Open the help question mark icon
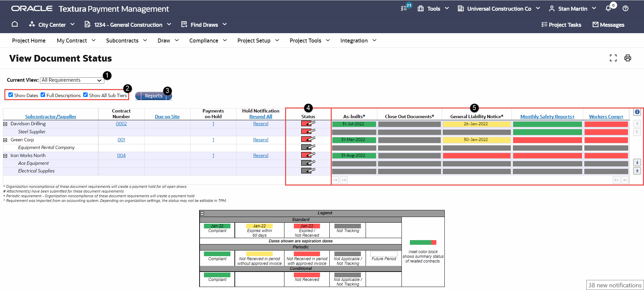Viewport: 644px width, 290px height. pyautogui.click(x=626, y=8)
